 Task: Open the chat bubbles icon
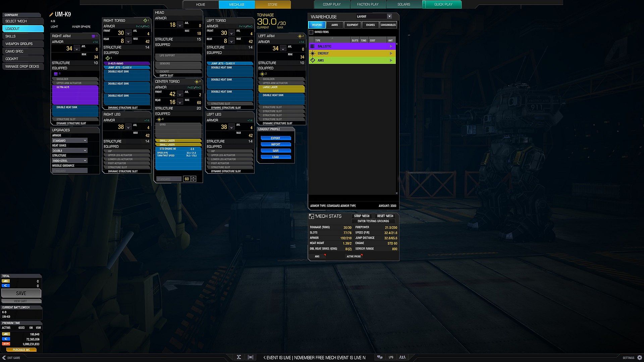tap(380, 357)
